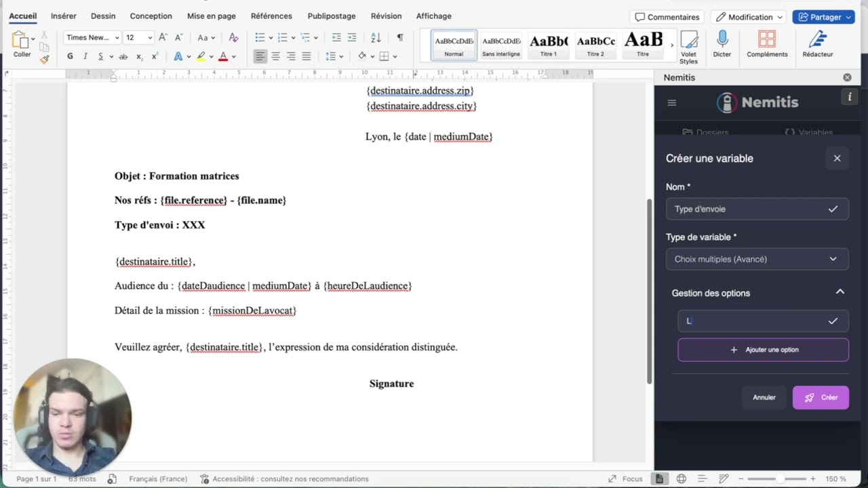Align text right
This screenshot has width=868, height=488.
click(x=291, y=56)
